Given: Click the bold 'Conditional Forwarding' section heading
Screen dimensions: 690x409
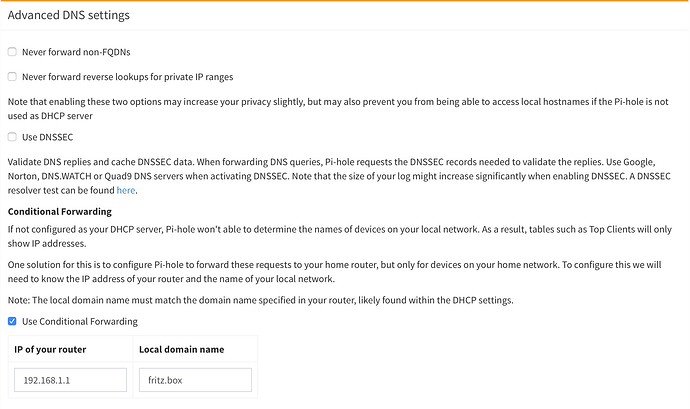Looking at the screenshot, I should (x=60, y=211).
